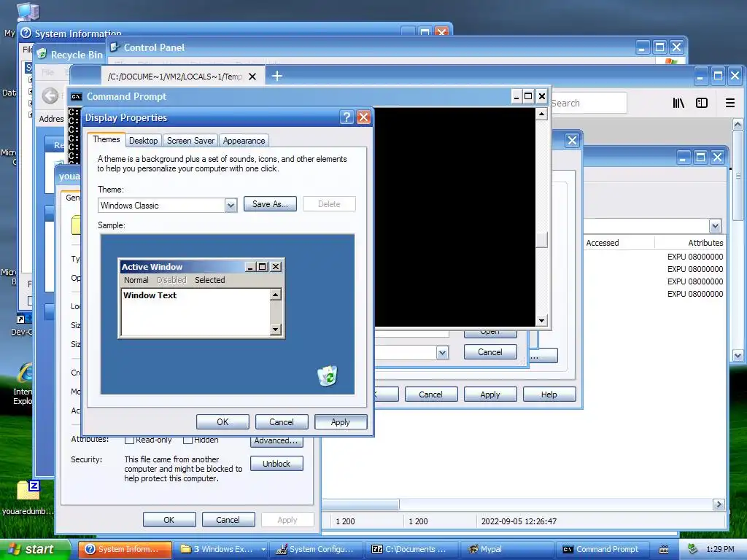This screenshot has width=747, height=560.
Task: Click Apply next to the Help button
Action: pos(490,394)
